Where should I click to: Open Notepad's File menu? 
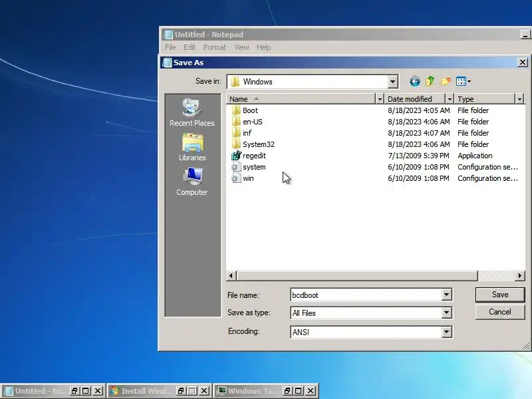pyautogui.click(x=170, y=47)
